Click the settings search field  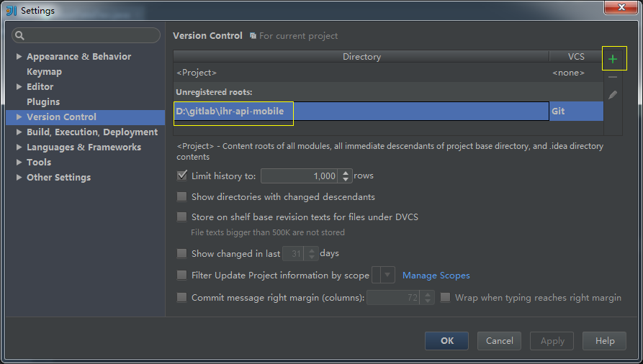(86, 36)
